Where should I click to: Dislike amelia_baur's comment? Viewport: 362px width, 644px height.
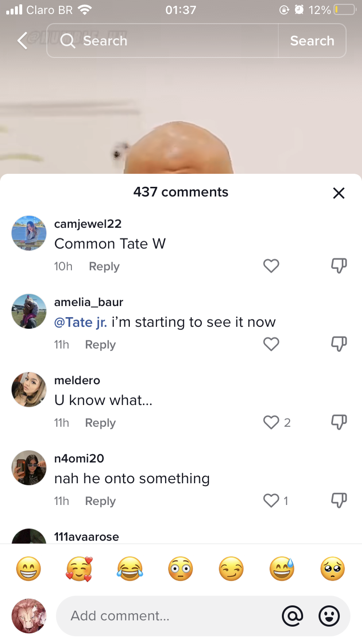[339, 344]
